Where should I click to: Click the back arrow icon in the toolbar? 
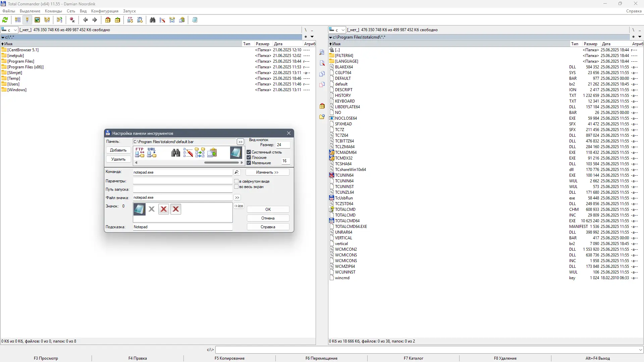(x=85, y=20)
